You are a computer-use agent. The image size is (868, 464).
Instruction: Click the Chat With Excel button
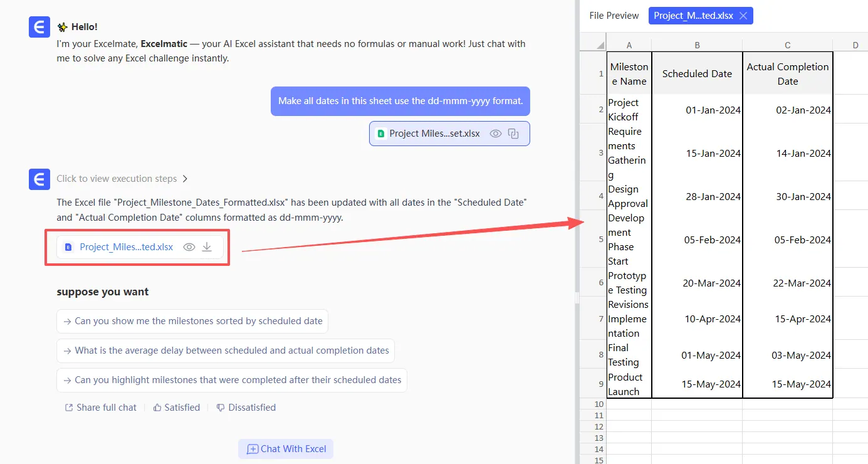click(x=286, y=449)
